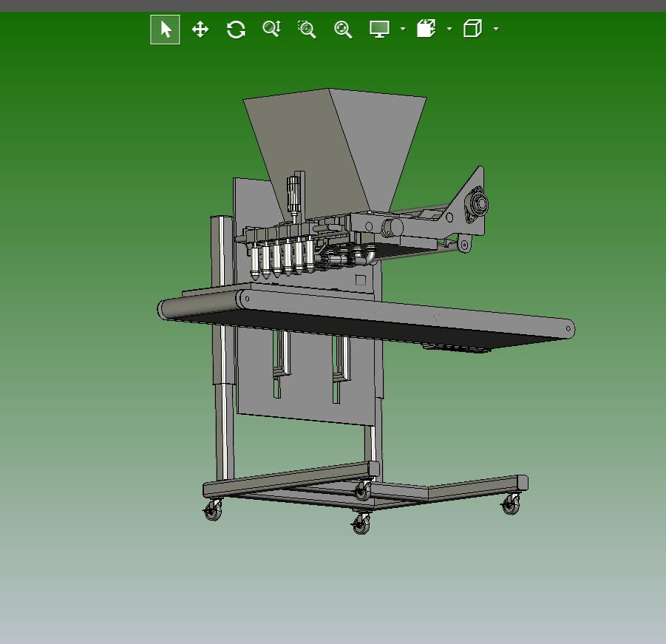Expand the section view dropdown arrow
This screenshot has width=666, height=644.
click(x=449, y=29)
